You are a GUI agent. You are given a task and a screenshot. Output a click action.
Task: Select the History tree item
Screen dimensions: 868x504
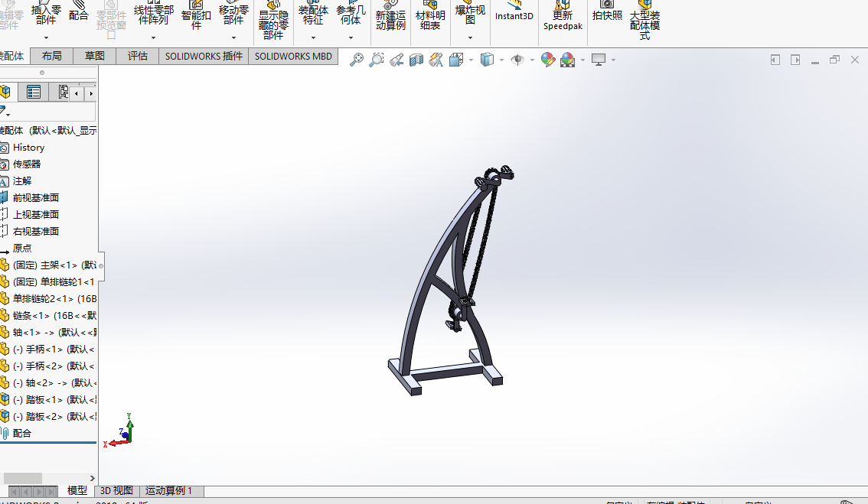[x=29, y=148]
